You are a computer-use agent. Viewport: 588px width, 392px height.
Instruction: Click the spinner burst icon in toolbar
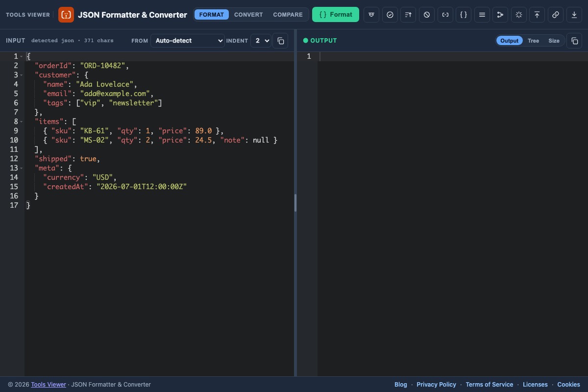click(519, 15)
